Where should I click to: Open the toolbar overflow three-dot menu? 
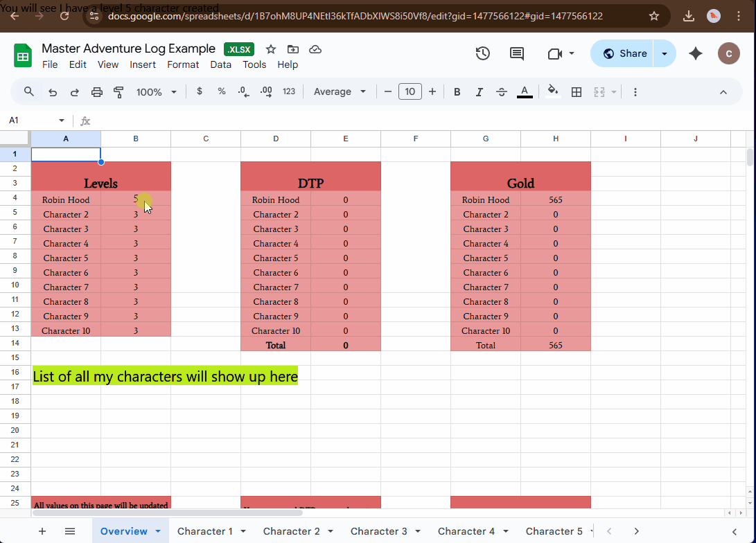635,92
